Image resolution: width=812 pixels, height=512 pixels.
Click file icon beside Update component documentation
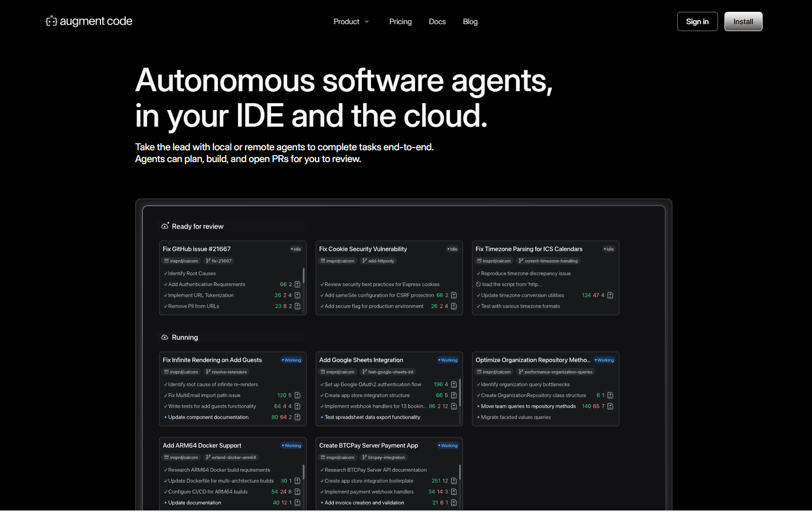(298, 417)
